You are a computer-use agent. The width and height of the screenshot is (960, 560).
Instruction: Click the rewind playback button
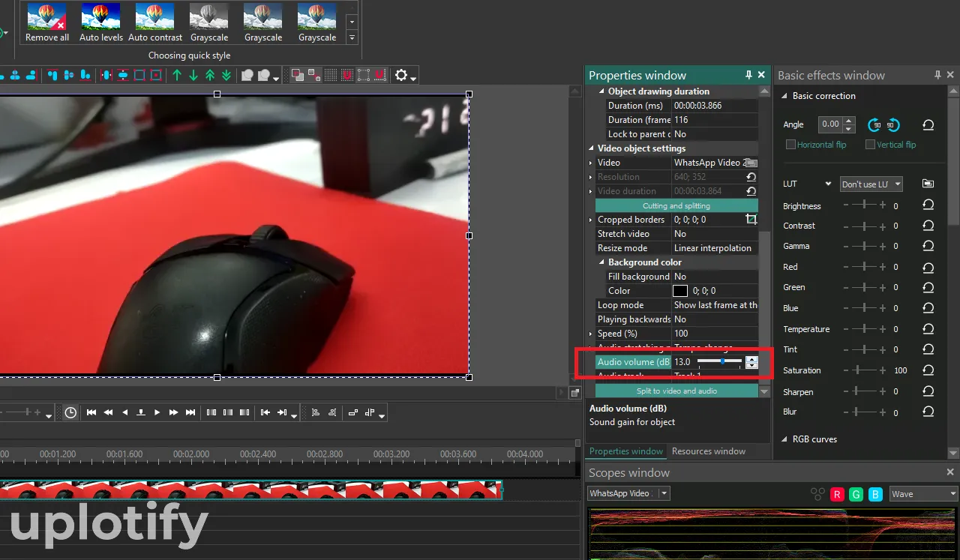108,412
